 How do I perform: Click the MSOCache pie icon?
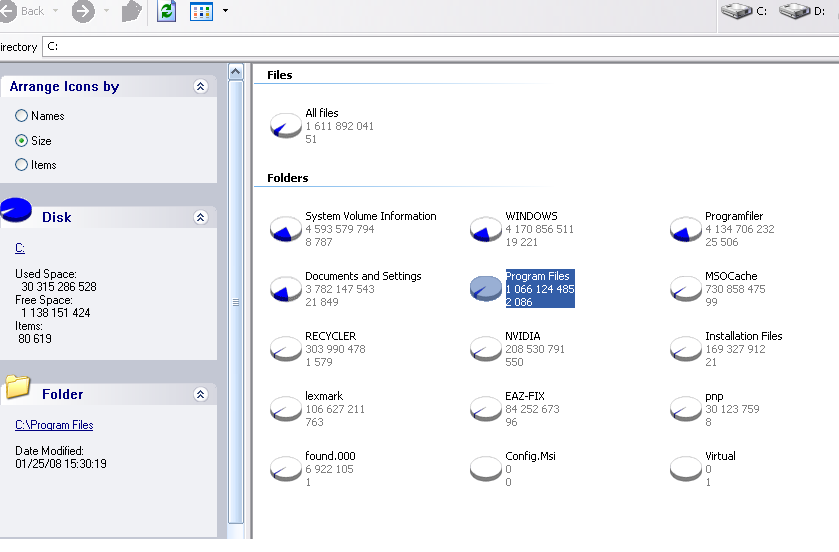(685, 289)
